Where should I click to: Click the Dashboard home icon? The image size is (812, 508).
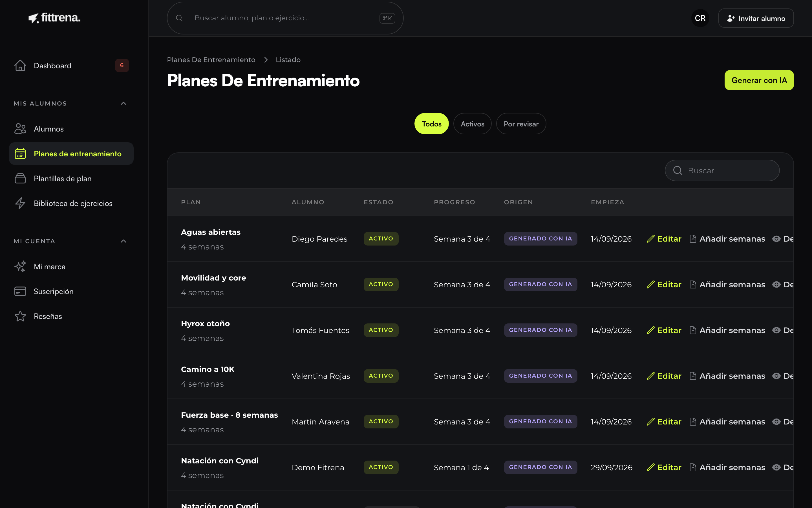[20, 65]
